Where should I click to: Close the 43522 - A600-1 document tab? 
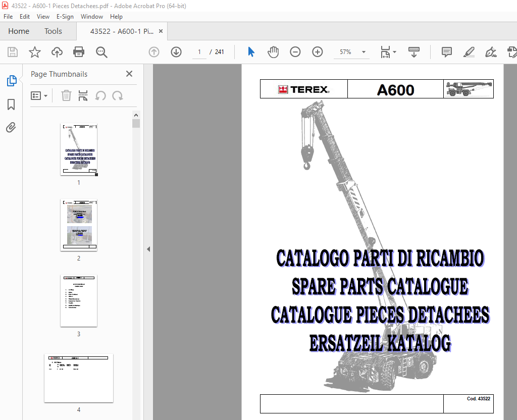click(x=161, y=31)
